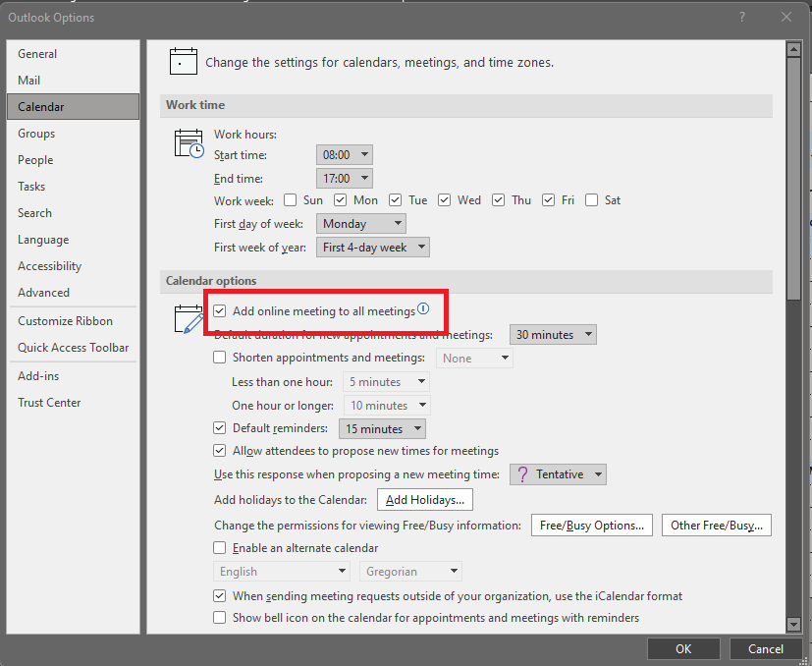Open the 30 minutes default duration dropdown

[553, 335]
